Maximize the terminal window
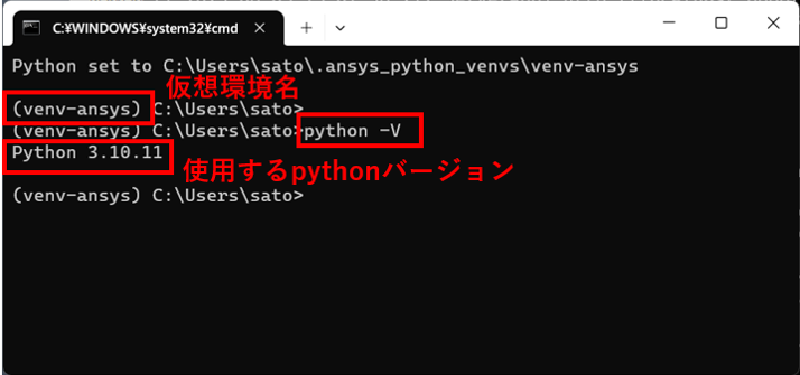Screen dimensions: 800x375 [x=720, y=23]
